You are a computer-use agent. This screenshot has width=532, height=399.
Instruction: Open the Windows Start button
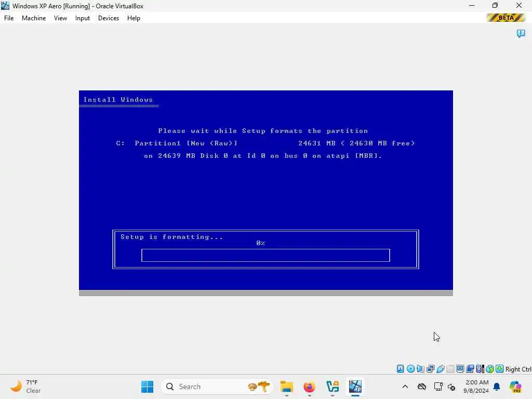tap(147, 387)
